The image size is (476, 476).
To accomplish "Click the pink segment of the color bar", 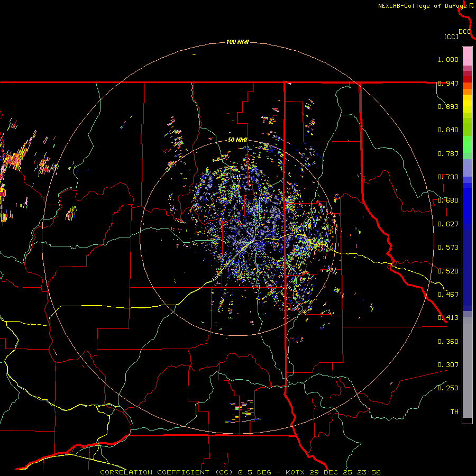I will click(x=467, y=57).
